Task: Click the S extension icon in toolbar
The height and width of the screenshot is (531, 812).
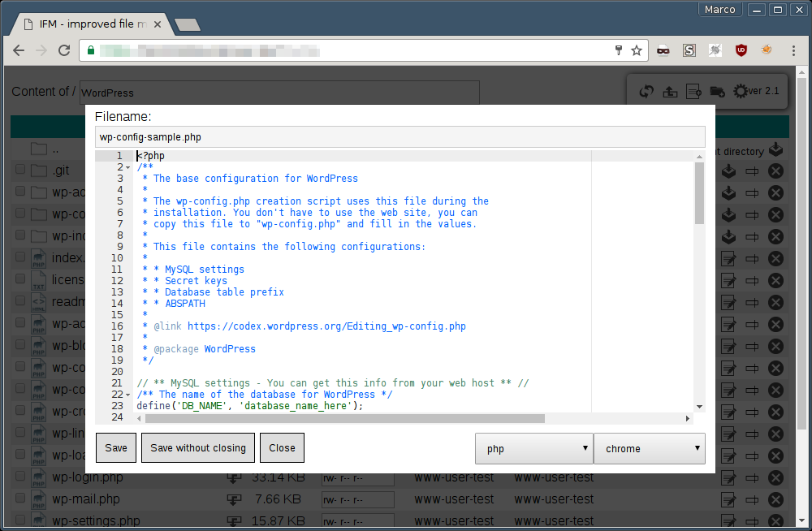Action: [689, 50]
